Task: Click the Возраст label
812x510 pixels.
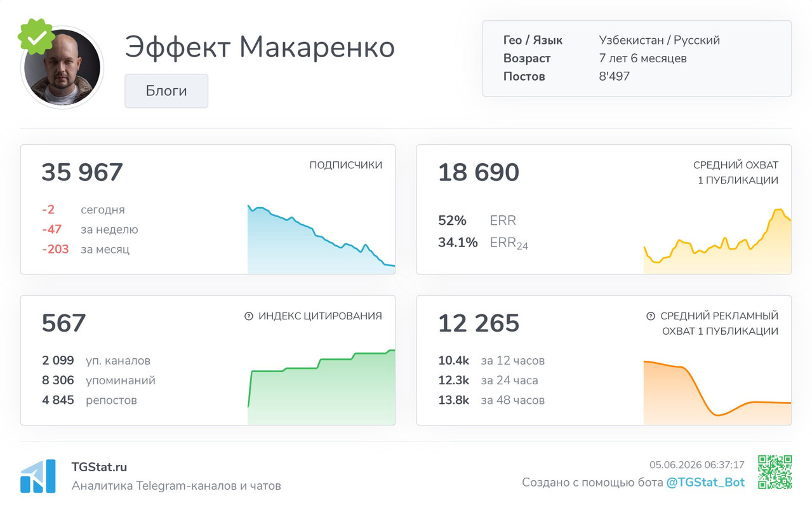Action: pos(527,58)
